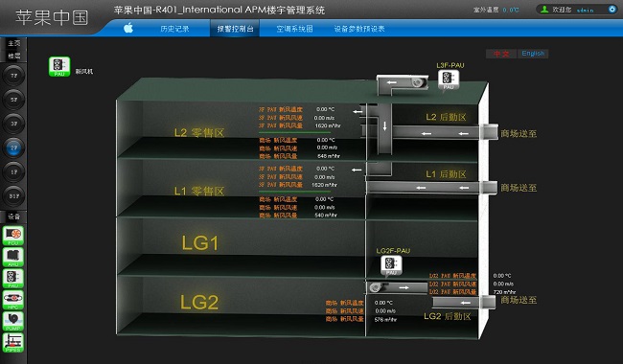The height and width of the screenshot is (364, 623).
Task: Open the 设备参数预设表 tab
Action: 359,29
